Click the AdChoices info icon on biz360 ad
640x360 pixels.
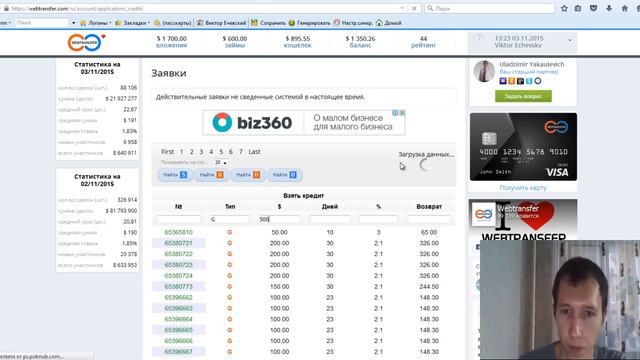pos(395,113)
